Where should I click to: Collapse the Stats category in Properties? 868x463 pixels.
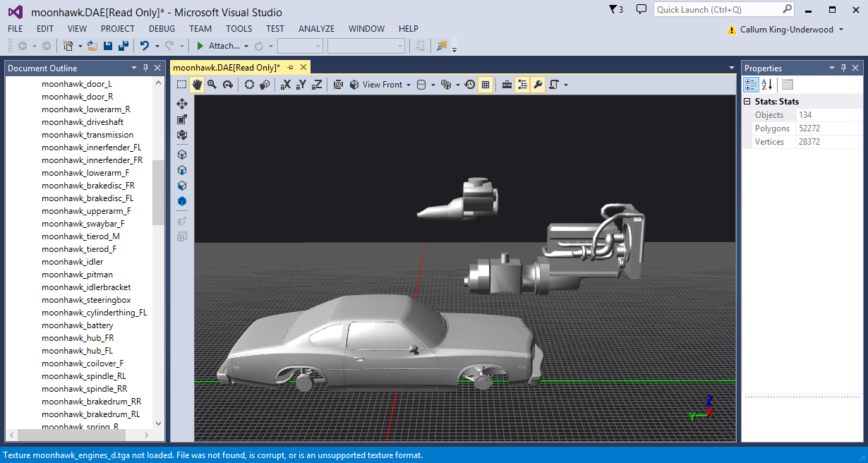point(748,102)
